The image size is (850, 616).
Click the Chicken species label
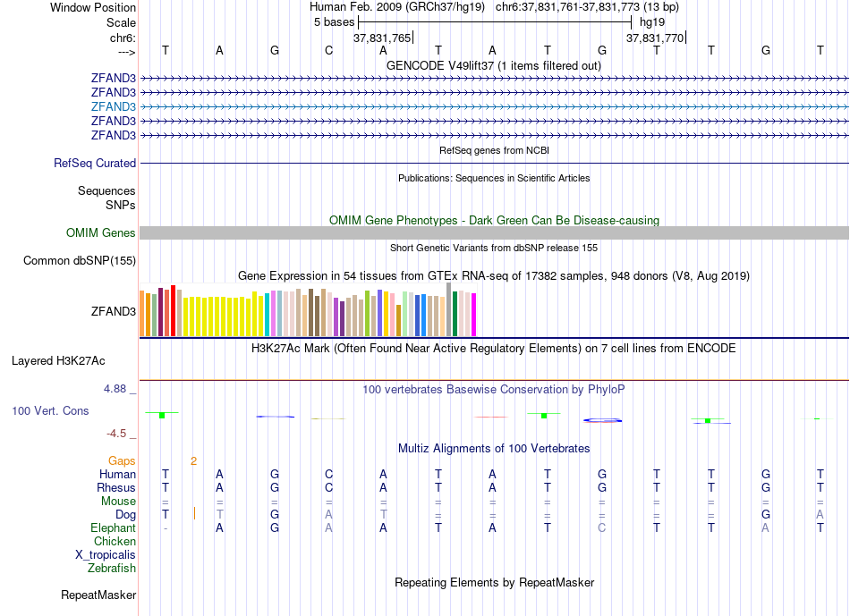coord(115,541)
